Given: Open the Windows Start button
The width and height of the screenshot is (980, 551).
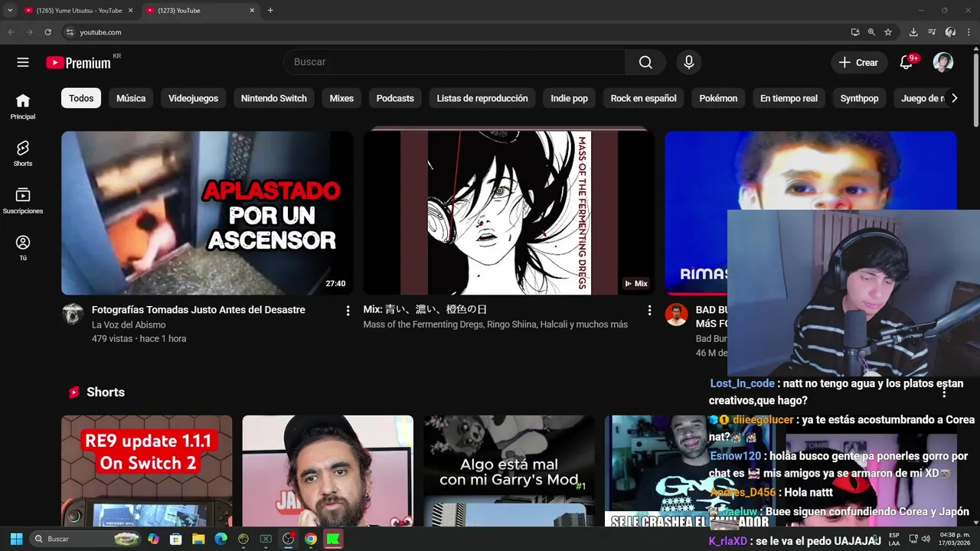Looking at the screenshot, I should pyautogui.click(x=16, y=539).
